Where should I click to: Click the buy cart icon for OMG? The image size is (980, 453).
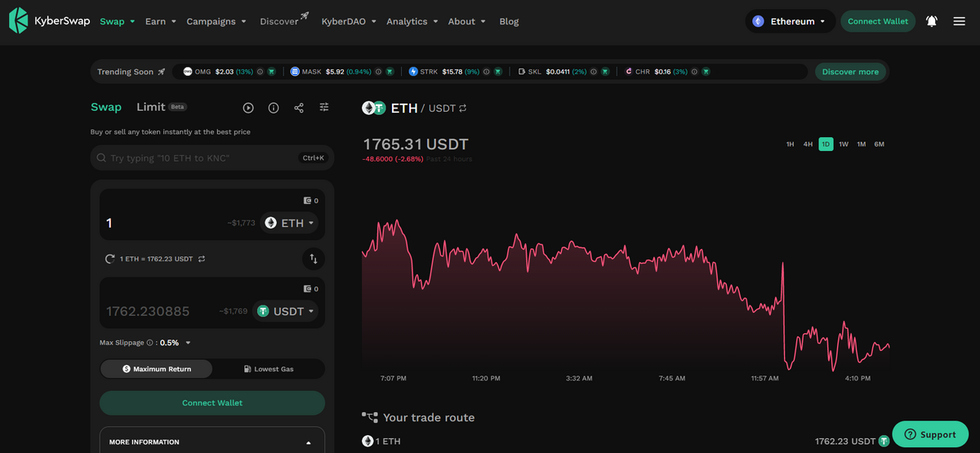(x=271, y=72)
